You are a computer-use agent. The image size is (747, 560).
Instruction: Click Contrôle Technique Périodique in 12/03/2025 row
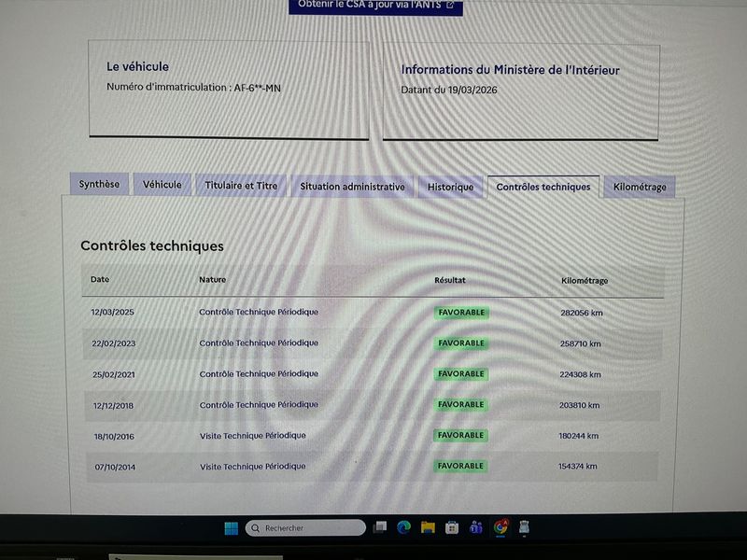[259, 312]
